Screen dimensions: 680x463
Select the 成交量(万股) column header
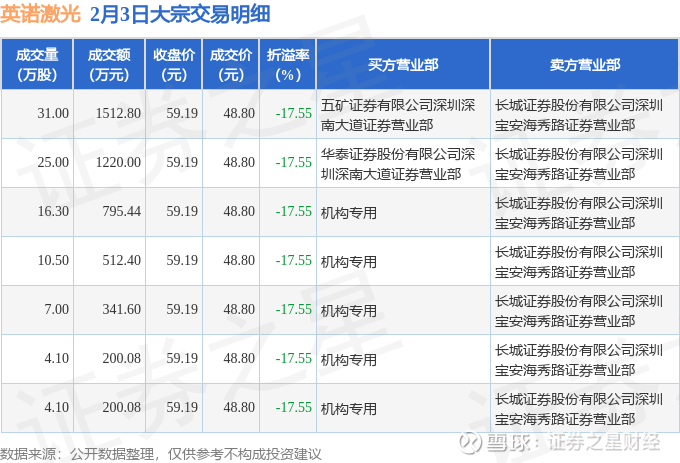click(37, 64)
